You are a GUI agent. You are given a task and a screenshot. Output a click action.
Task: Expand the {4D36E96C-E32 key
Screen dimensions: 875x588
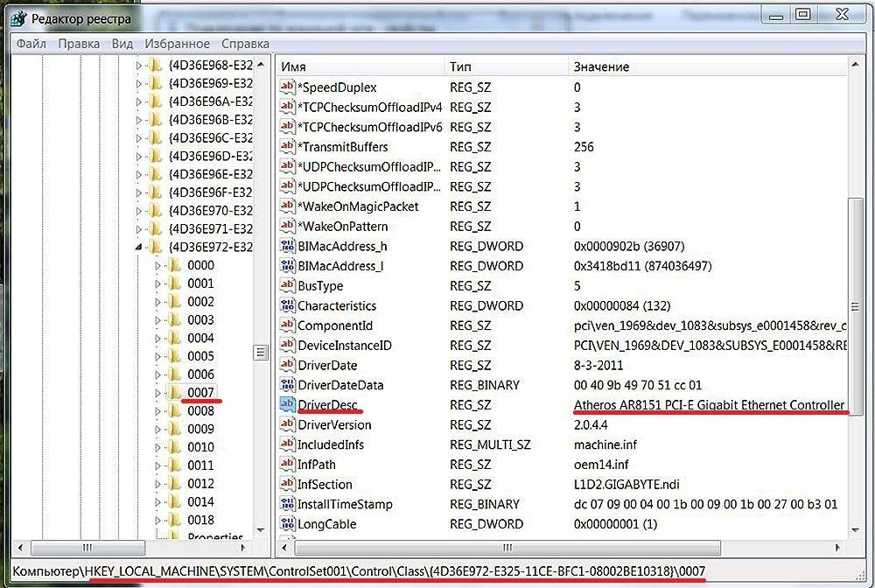coord(138,137)
